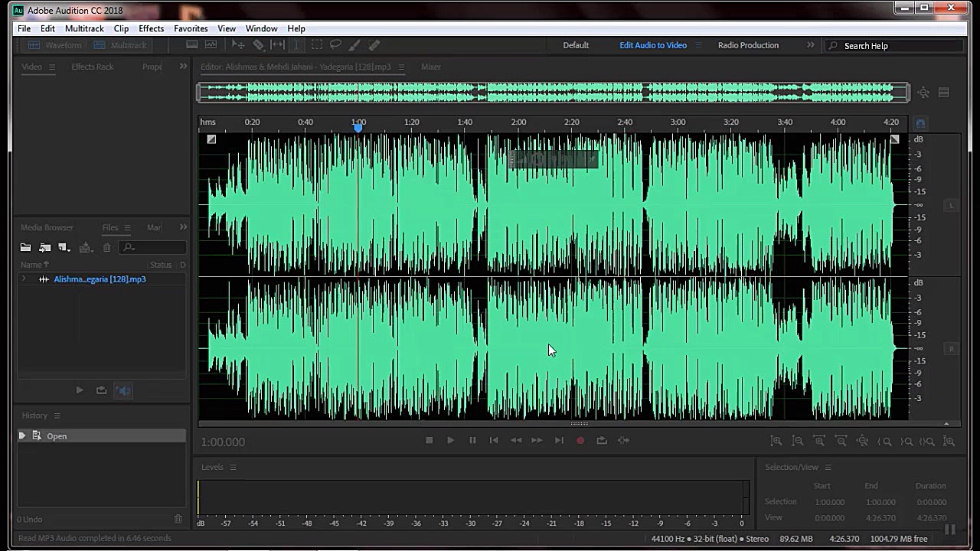Toggle loop playback in transport controls
This screenshot has height=551, width=980.
[602, 441]
